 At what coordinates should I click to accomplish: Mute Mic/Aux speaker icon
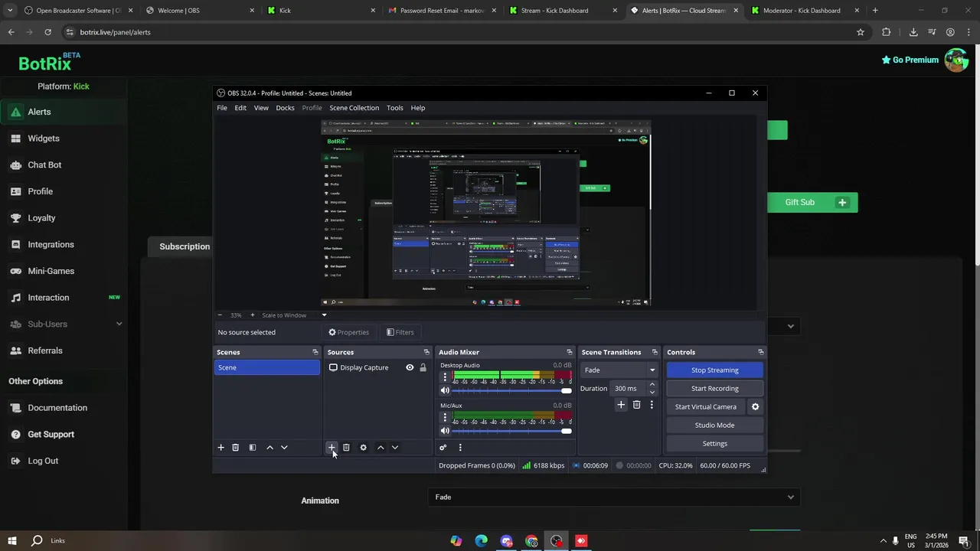[445, 431]
